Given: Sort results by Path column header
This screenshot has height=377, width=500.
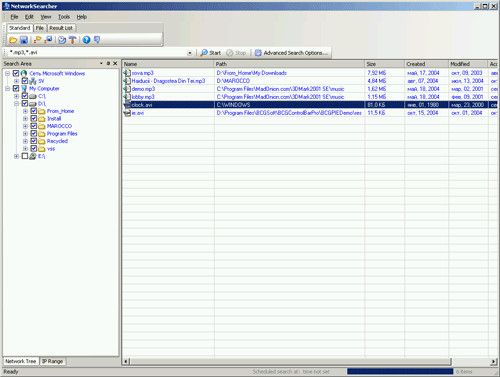Looking at the screenshot, I should (289, 64).
